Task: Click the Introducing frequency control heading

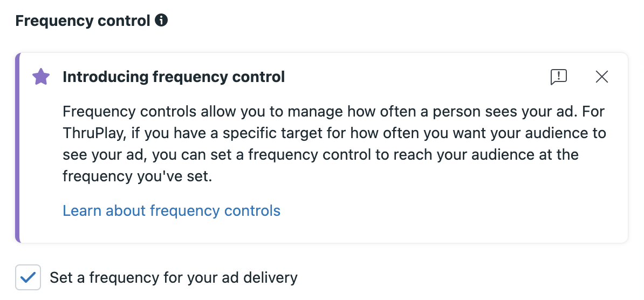Action: (x=174, y=77)
